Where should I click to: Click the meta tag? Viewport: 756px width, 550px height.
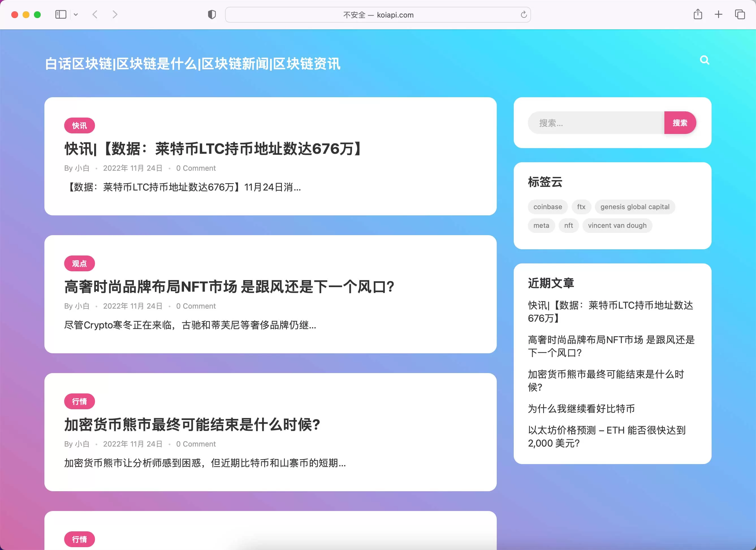click(x=541, y=226)
